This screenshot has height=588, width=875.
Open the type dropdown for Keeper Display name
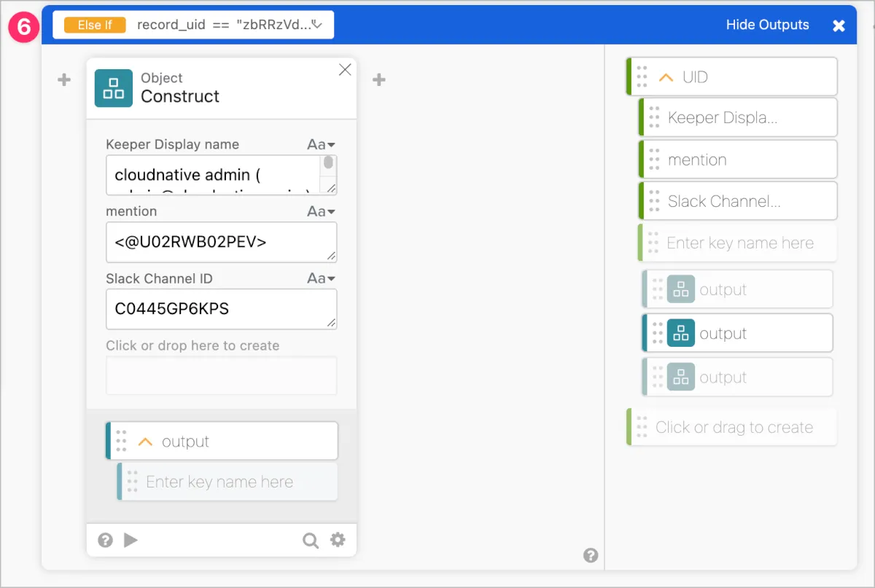tap(321, 144)
